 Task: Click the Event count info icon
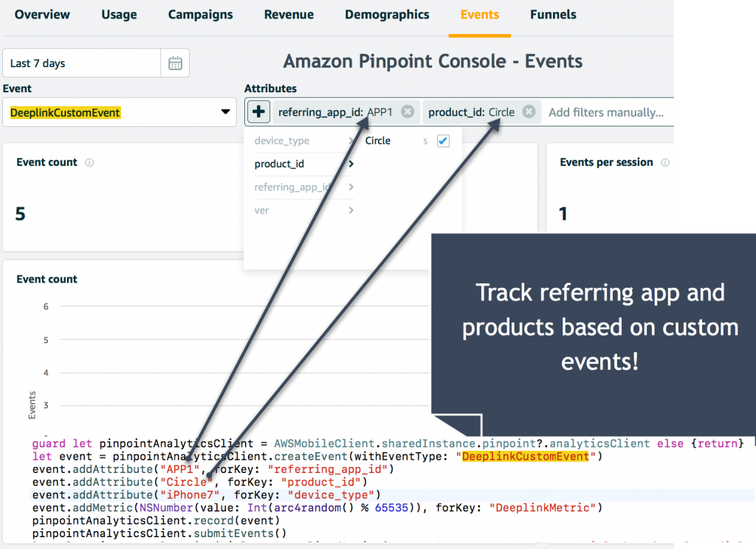89,162
